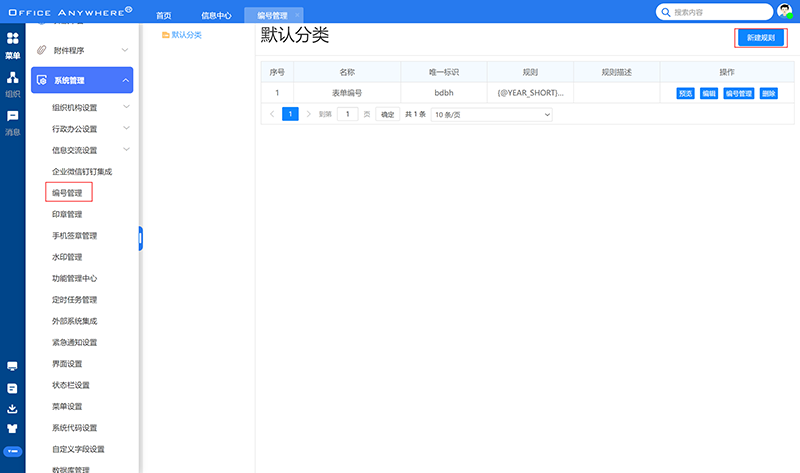Click 编号管理 button in the table row
The height and width of the screenshot is (473, 800).
coord(739,93)
